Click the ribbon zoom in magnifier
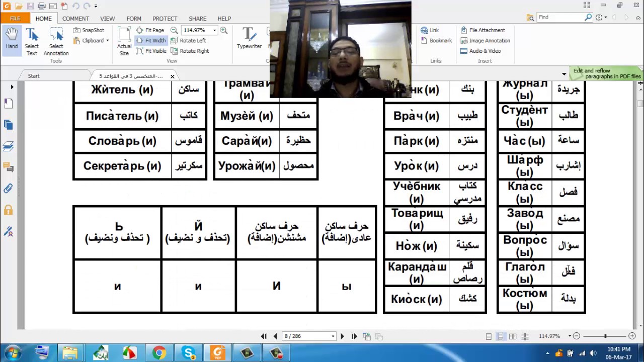 (223, 30)
